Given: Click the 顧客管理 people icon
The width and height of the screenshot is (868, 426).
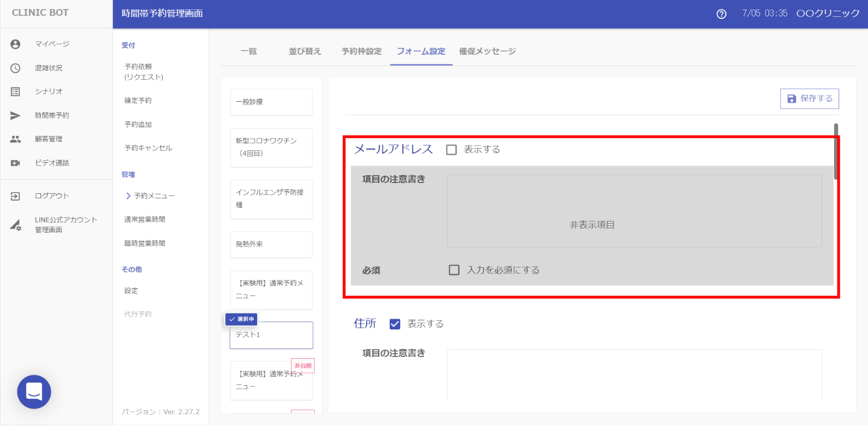Looking at the screenshot, I should [x=15, y=139].
